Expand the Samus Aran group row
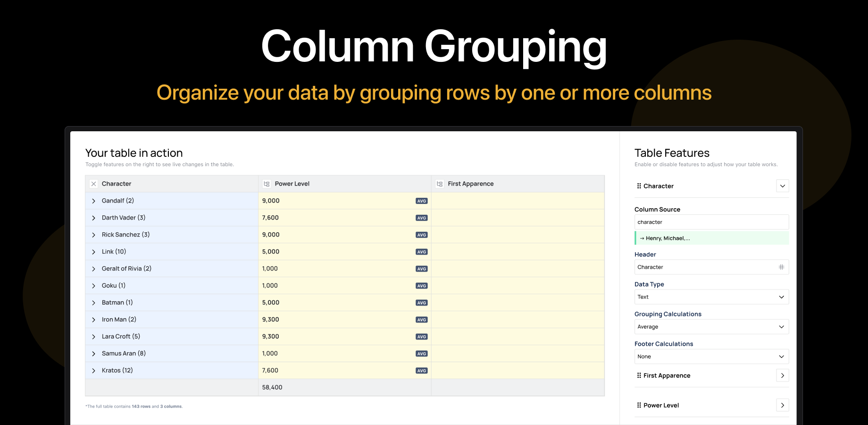Image resolution: width=868 pixels, height=425 pixels. pyautogui.click(x=93, y=353)
